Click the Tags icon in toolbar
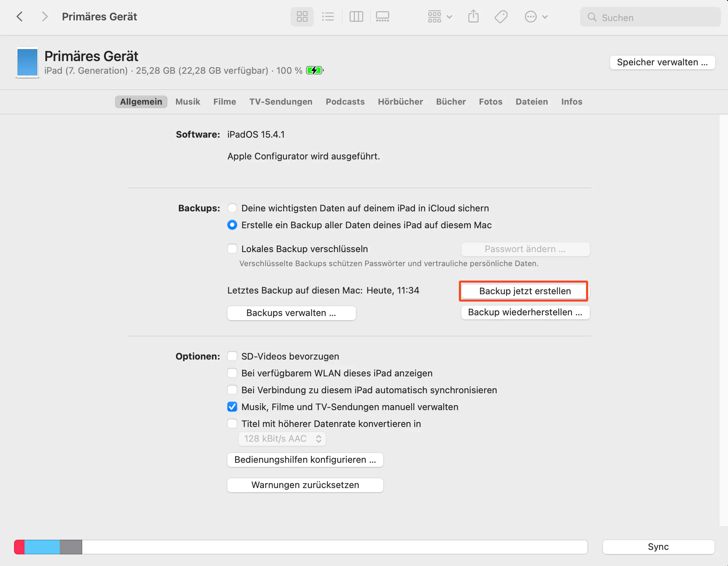 (501, 17)
